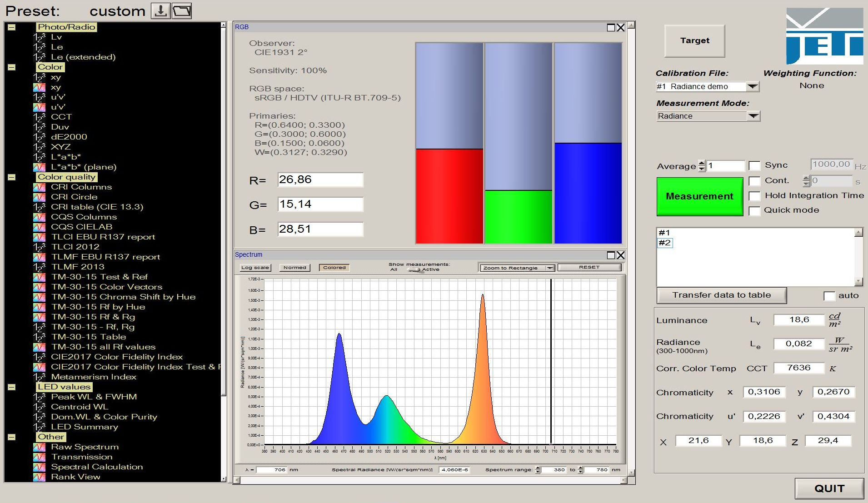
Task: Click the chart icon beside TM-30-15 Color Vectors
Action: pos(40,287)
